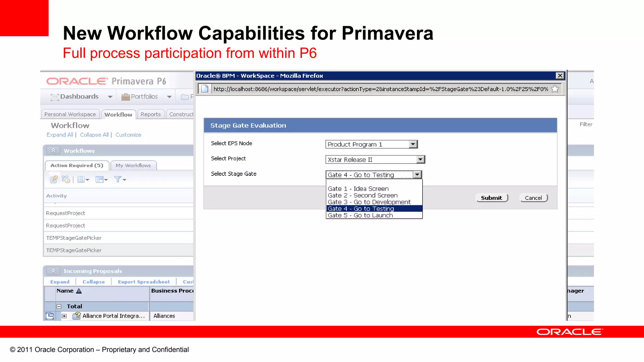
Task: Click the Dashboards grid icon
Action: click(55, 97)
